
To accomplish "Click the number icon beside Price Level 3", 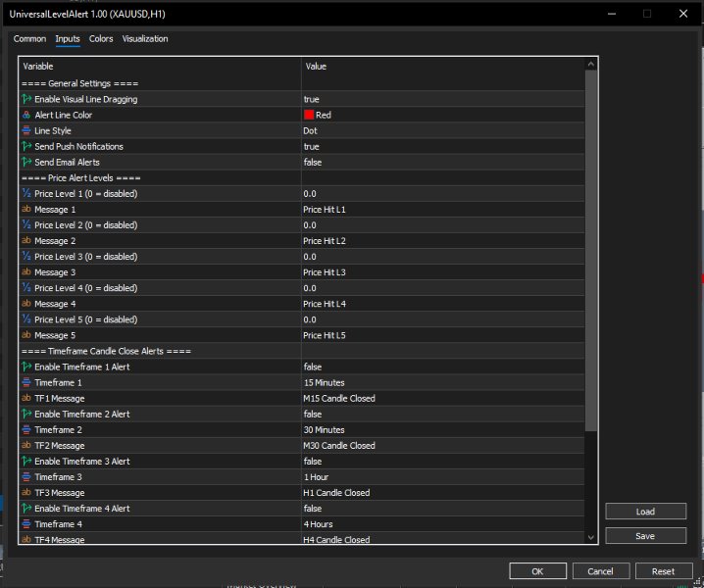I will click(x=26, y=257).
